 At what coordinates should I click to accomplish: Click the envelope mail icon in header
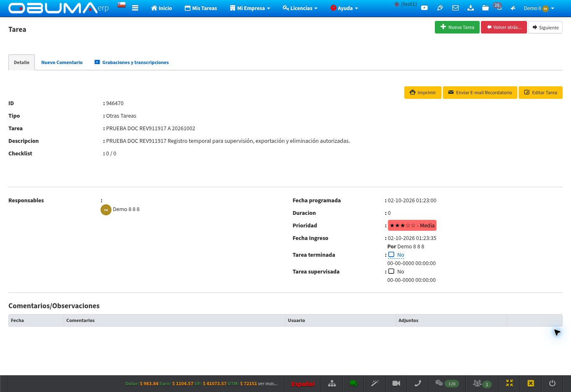click(x=455, y=8)
